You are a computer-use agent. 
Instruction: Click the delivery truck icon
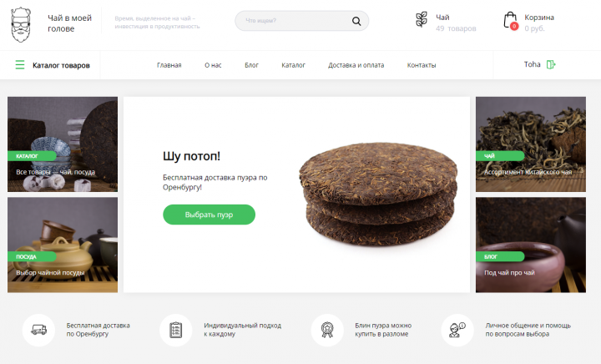tap(38, 330)
